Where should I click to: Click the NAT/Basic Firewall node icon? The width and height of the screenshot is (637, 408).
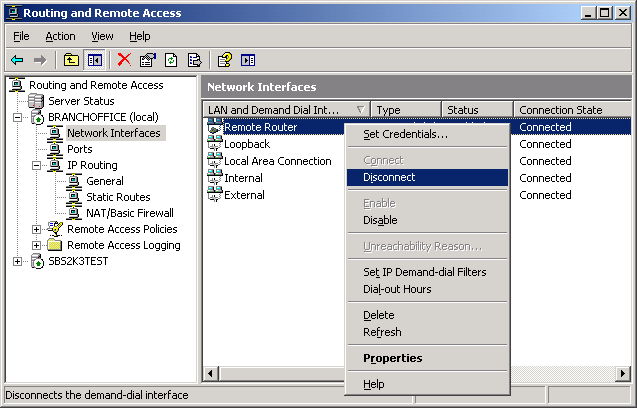[74, 213]
